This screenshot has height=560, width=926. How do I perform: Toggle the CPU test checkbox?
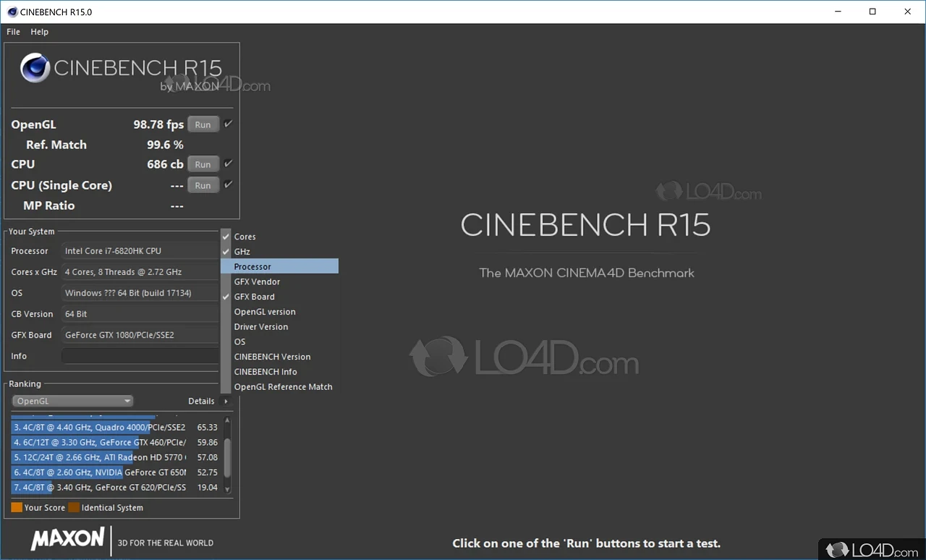(x=229, y=164)
